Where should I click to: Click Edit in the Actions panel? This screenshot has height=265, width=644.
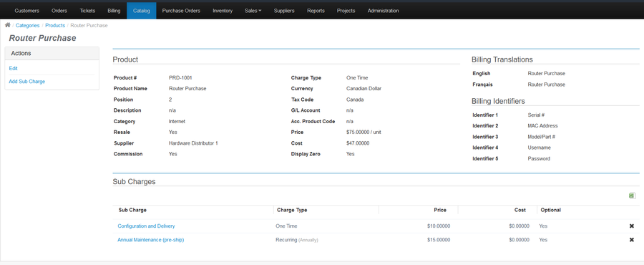[13, 69]
